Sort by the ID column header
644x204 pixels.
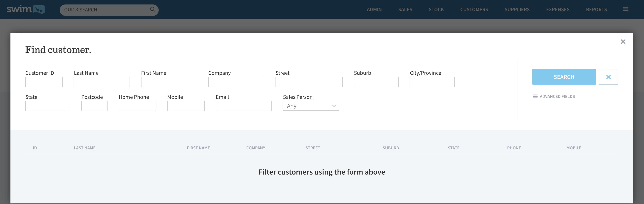tap(35, 148)
